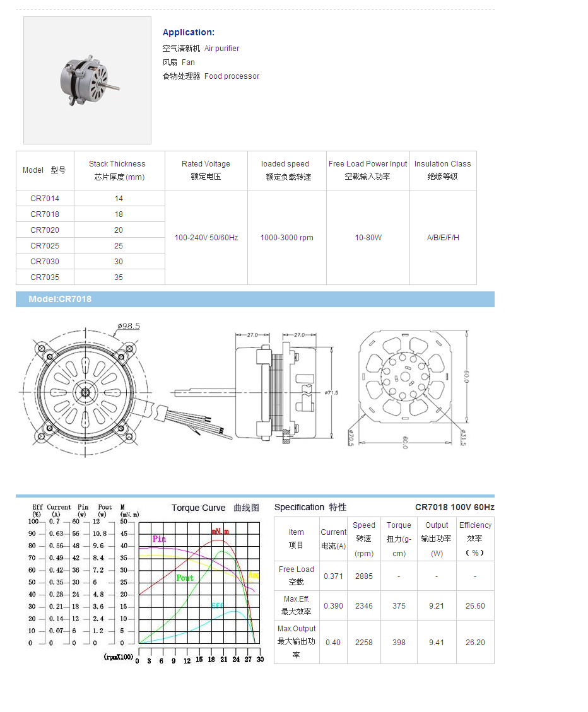Click the "Free Load Power Input" header
The height and width of the screenshot is (712, 588).
point(368,170)
